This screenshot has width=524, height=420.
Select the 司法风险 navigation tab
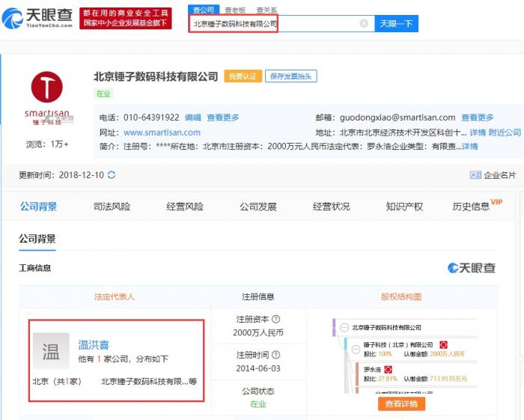coord(112,207)
